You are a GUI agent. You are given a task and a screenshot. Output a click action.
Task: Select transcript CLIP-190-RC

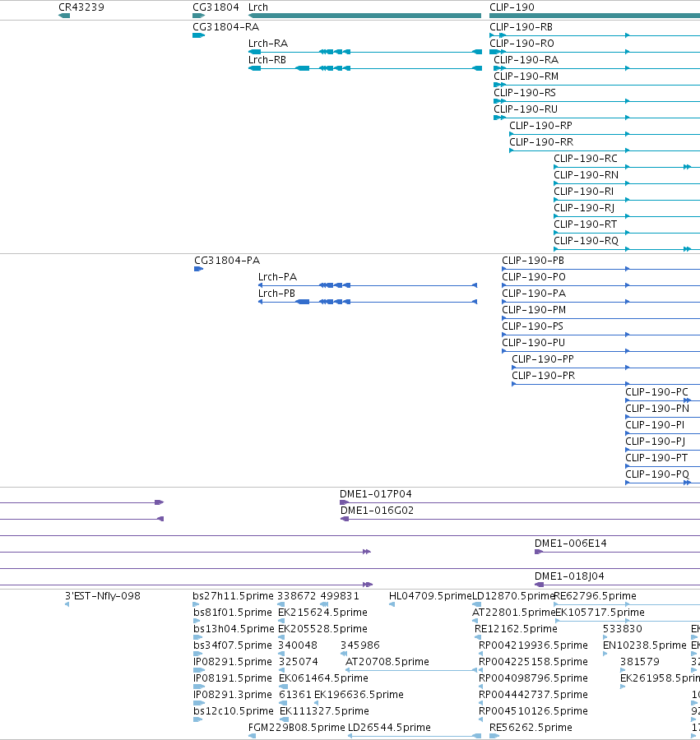pyautogui.click(x=586, y=159)
